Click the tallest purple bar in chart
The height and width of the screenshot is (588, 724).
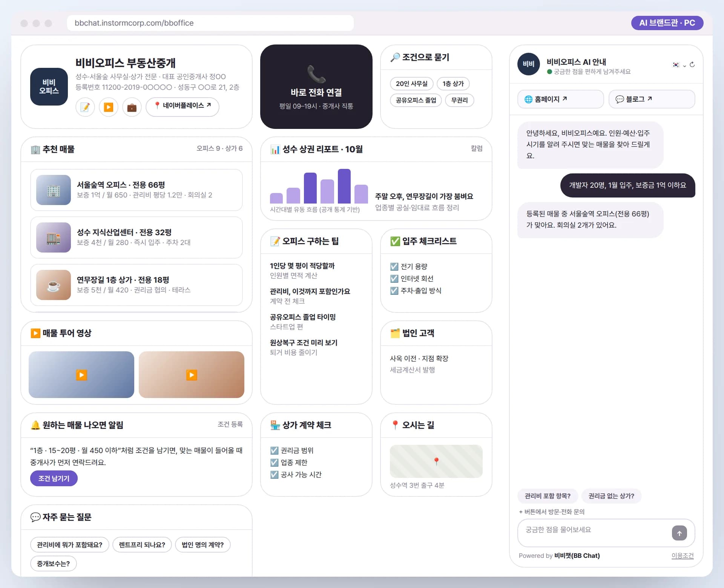(x=344, y=186)
